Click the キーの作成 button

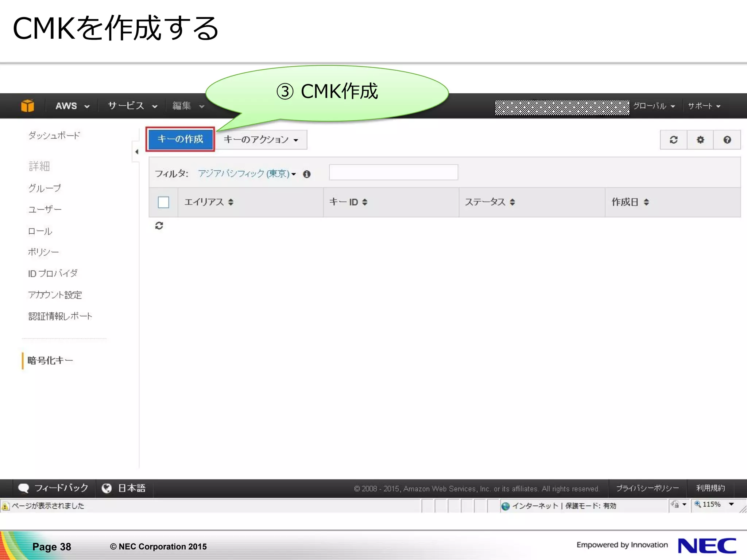pos(180,139)
